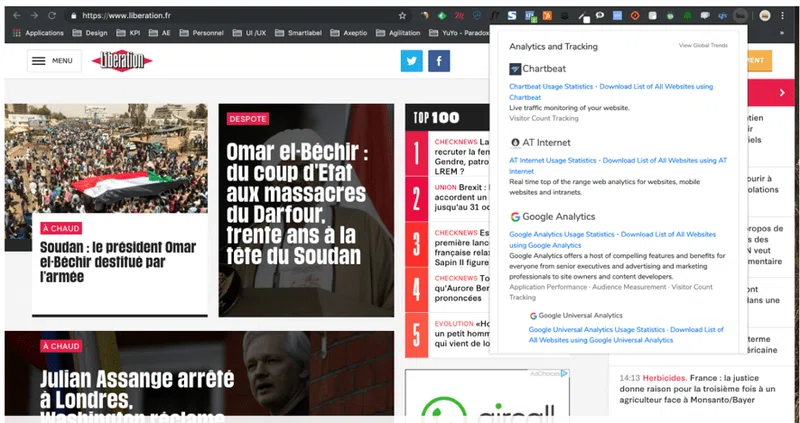This screenshot has height=423, width=800.
Task: Open the 'Julian Assange arrêté à Londres' article
Action: (138, 395)
